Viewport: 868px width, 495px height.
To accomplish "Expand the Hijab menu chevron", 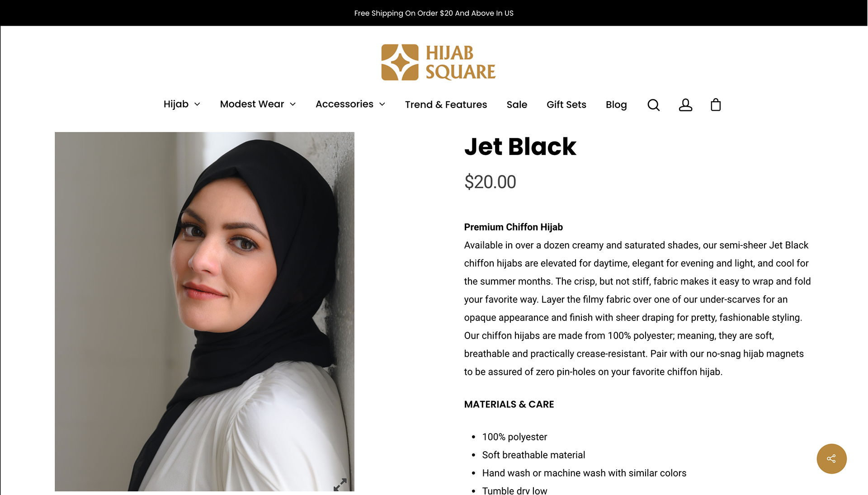I will (x=197, y=104).
